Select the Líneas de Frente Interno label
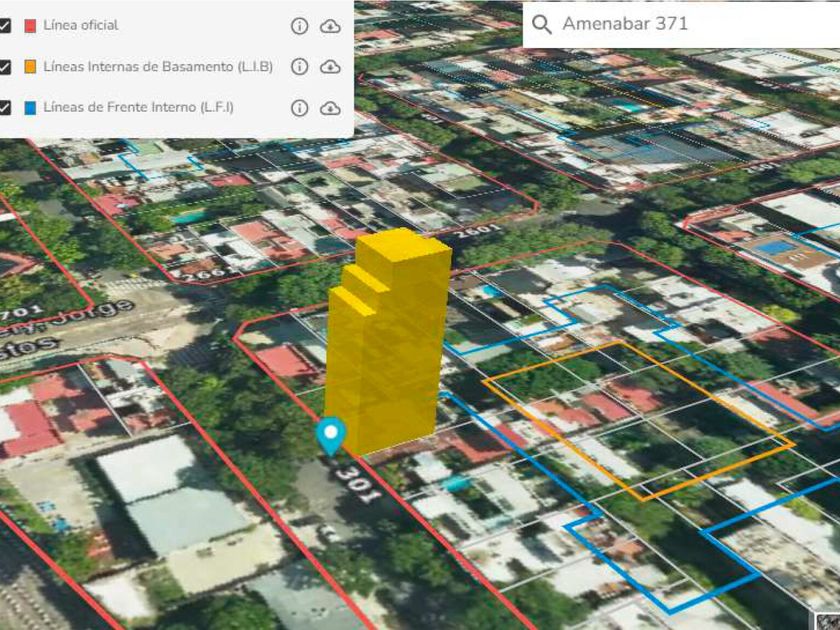 [x=138, y=107]
